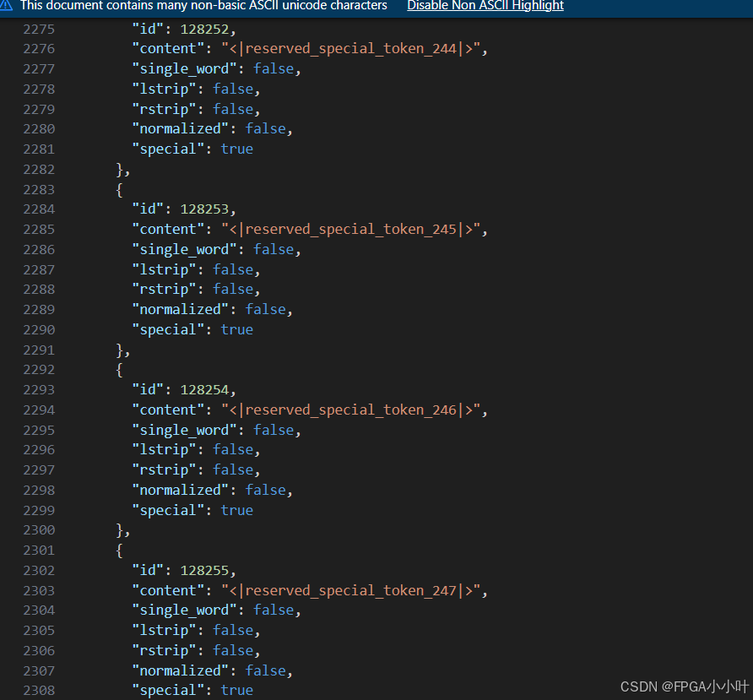Select line number 2275 in the gutter
This screenshot has height=700, width=753.
click(41, 29)
